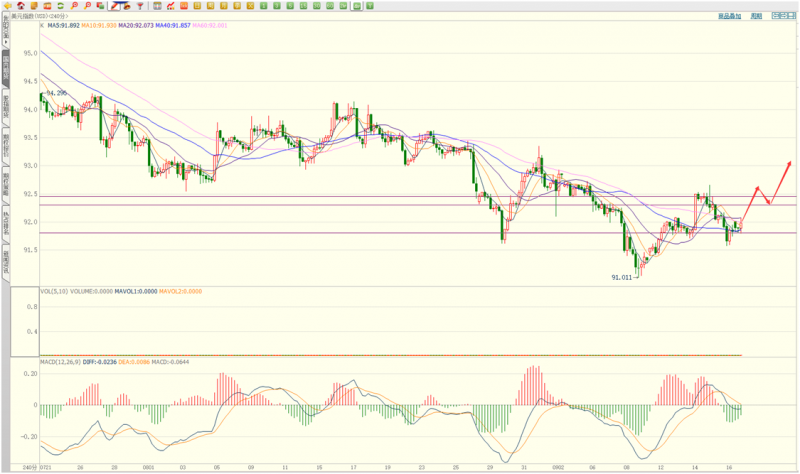Click the MACD:-0.0644 value
The height and width of the screenshot is (474, 800).
tap(170, 362)
